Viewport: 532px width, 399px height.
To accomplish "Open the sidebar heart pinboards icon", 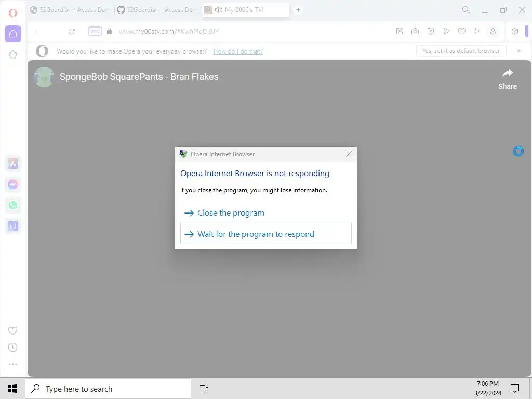I will tap(12, 330).
